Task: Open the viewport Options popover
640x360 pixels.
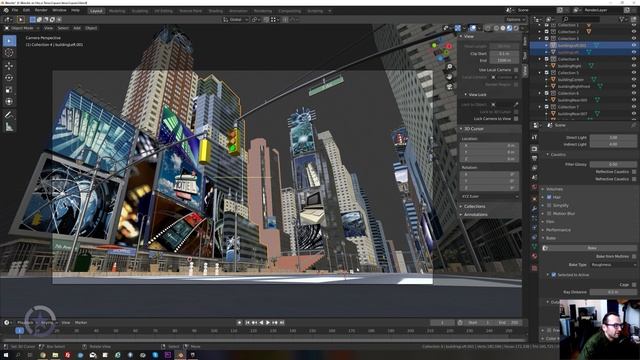Action: (x=515, y=20)
